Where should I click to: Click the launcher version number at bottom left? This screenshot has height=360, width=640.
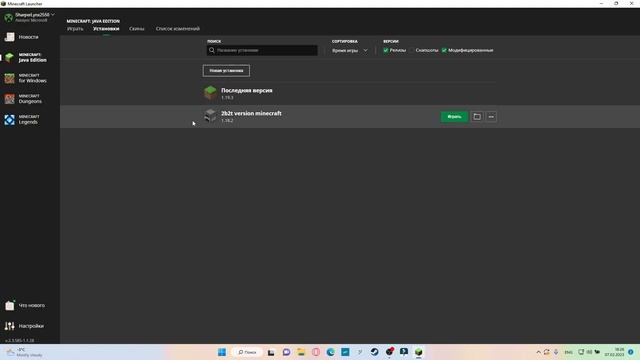coord(20,340)
